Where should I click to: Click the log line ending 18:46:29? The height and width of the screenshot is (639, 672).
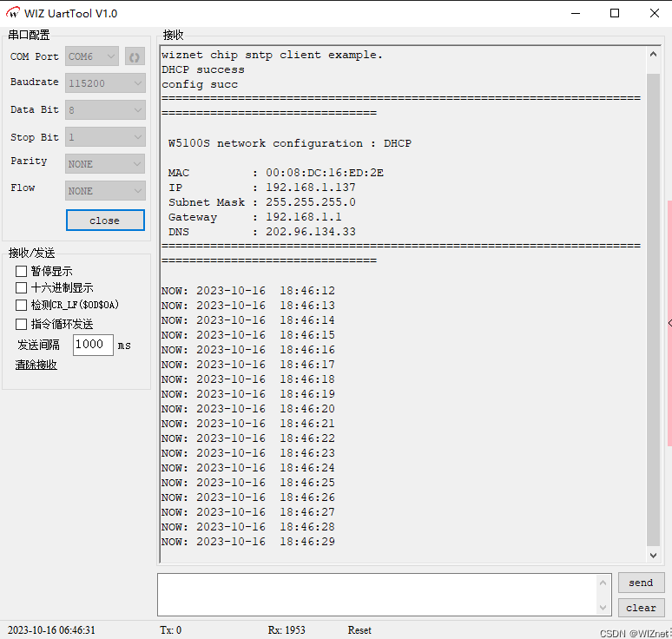pos(248,542)
